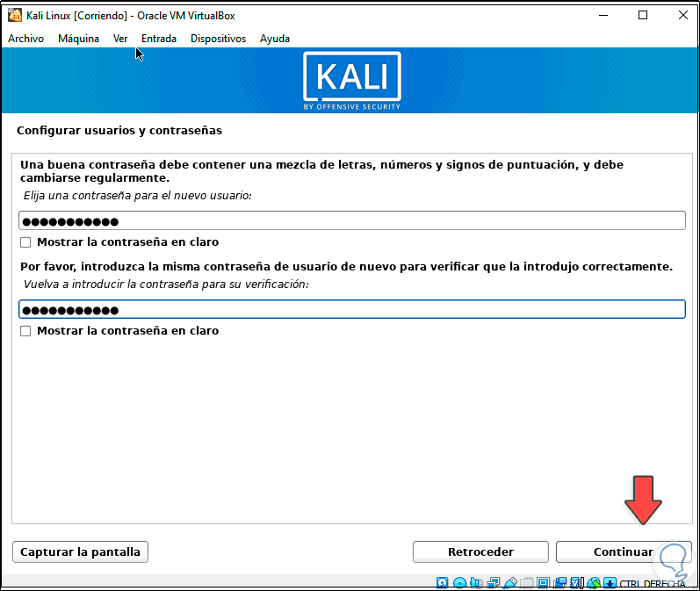Maximize the VirtualBox window

643,15
